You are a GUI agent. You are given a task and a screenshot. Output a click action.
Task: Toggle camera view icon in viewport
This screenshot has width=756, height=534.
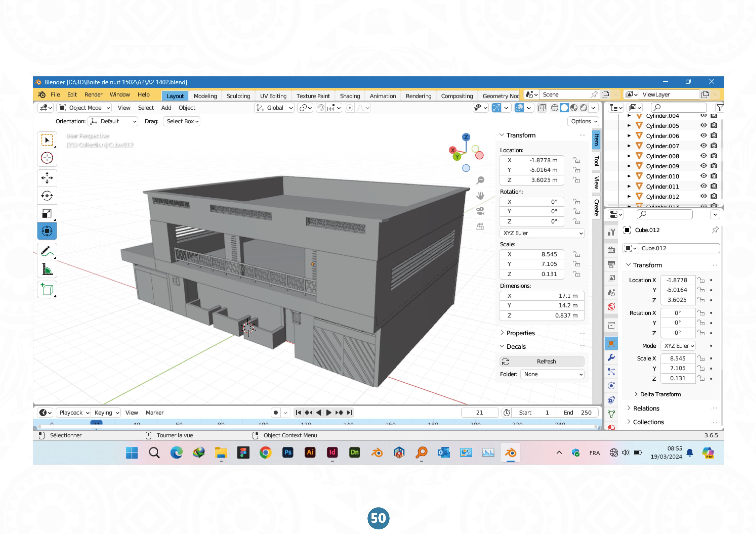click(480, 211)
